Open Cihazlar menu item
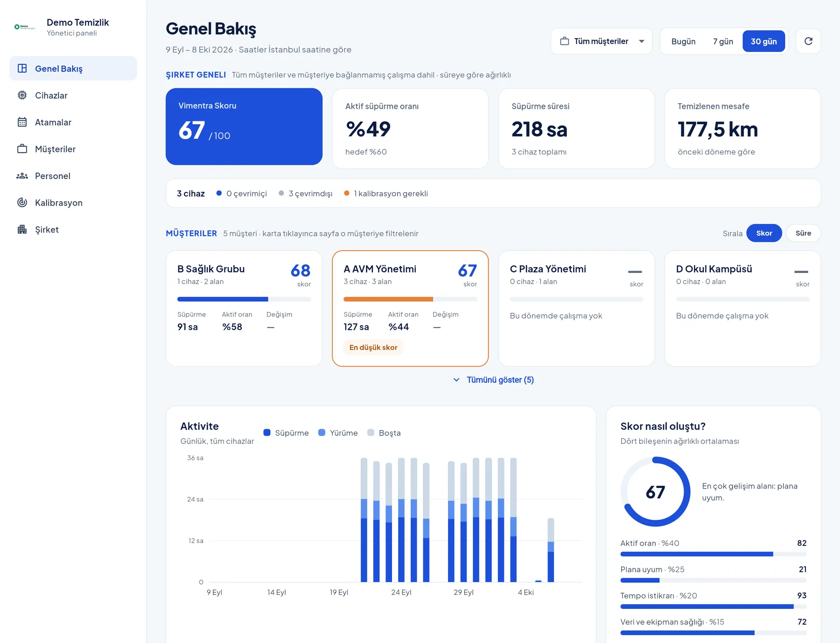The image size is (840, 643). click(73, 95)
